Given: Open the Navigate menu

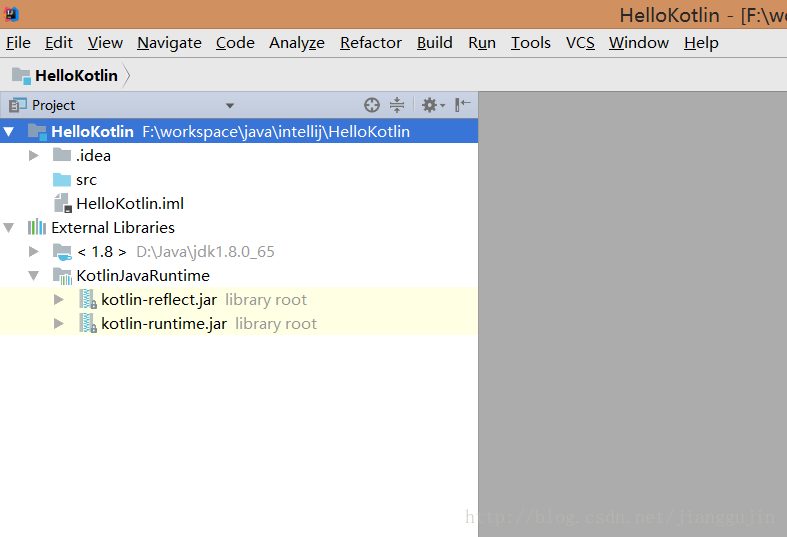Looking at the screenshot, I should 169,43.
